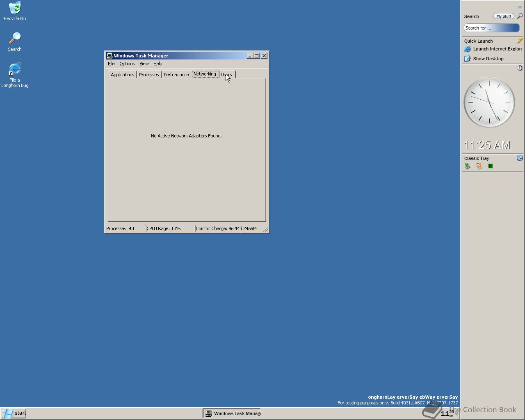
Task: Click Windows Task Manager taskbar button
Action: (232, 413)
